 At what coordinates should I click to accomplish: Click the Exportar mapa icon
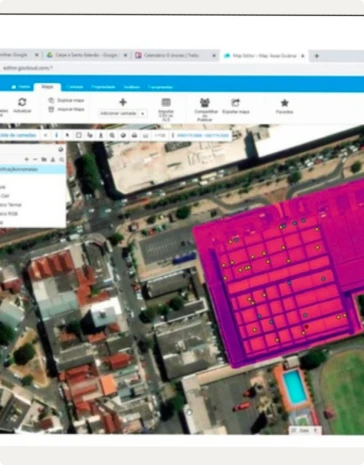236,102
